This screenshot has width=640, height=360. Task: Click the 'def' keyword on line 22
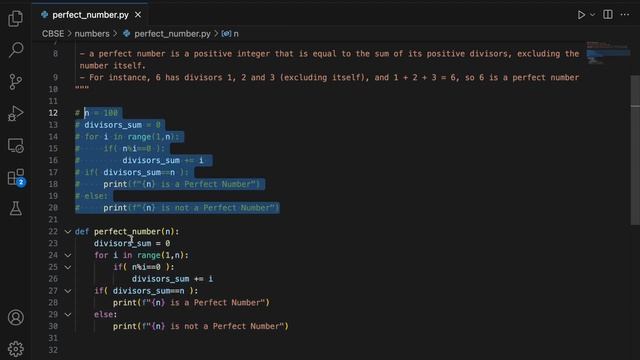pyautogui.click(x=82, y=232)
